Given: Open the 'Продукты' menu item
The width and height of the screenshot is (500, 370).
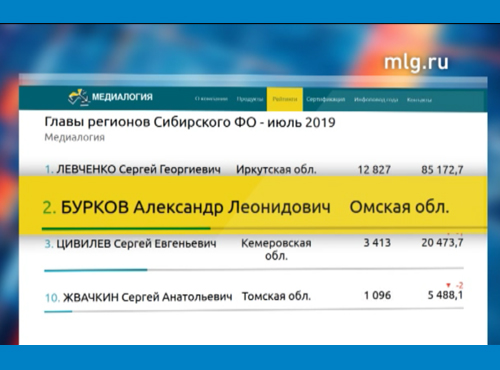Looking at the screenshot, I should (250, 99).
